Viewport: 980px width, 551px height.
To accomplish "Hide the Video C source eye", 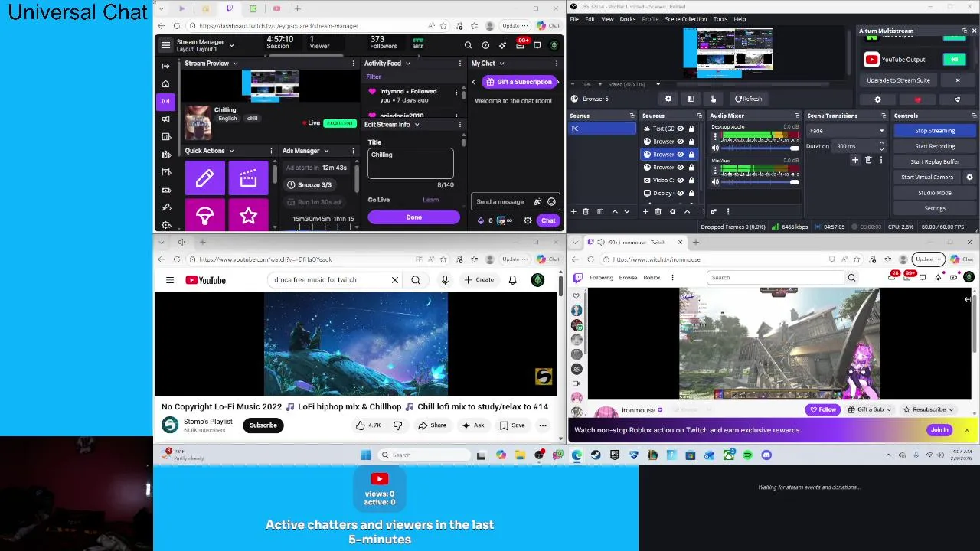I will tap(680, 181).
